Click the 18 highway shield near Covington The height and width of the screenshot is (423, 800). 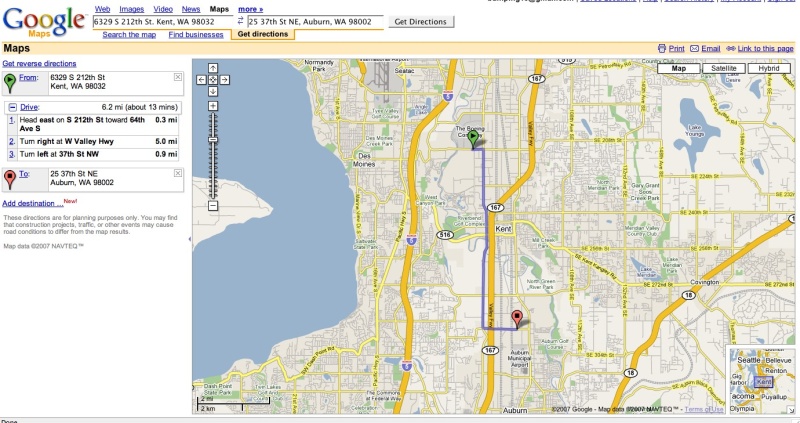[x=689, y=295]
